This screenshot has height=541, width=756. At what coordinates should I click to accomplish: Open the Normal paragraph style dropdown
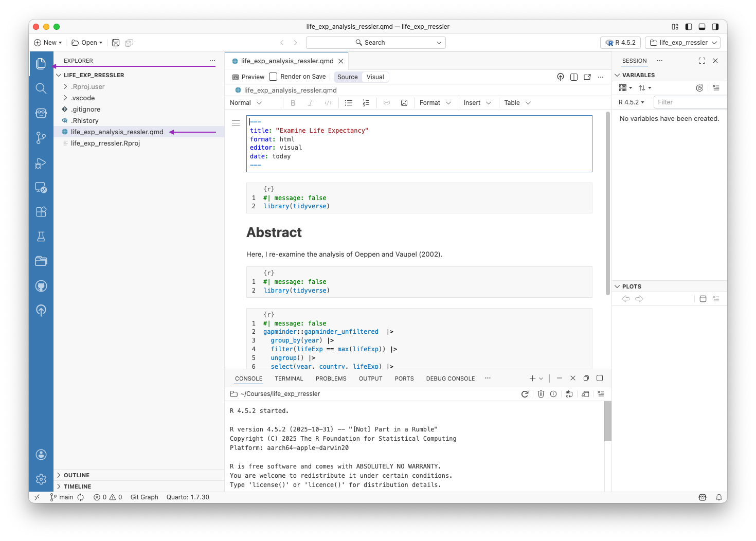246,102
